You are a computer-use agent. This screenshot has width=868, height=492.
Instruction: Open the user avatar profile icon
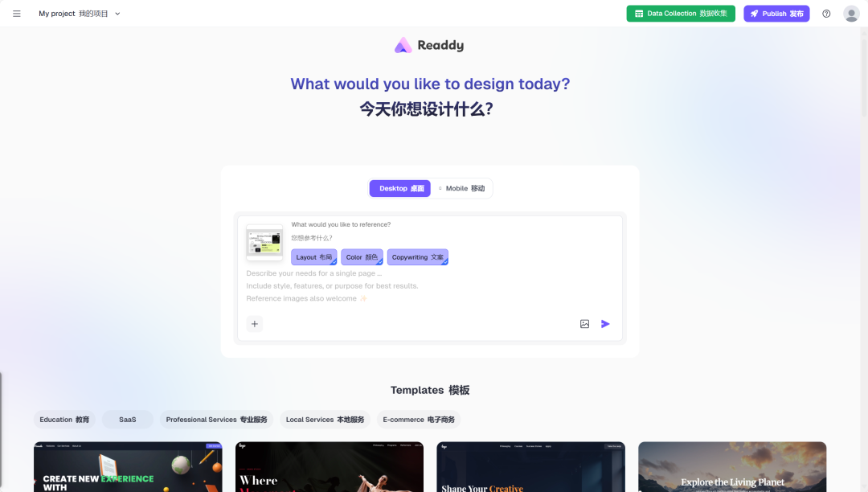click(851, 14)
